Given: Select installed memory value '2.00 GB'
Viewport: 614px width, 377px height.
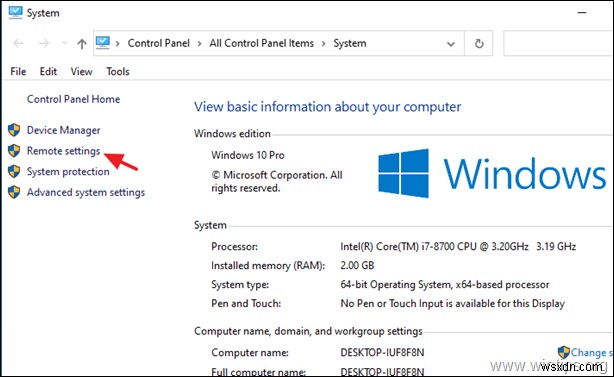Looking at the screenshot, I should pos(357,265).
